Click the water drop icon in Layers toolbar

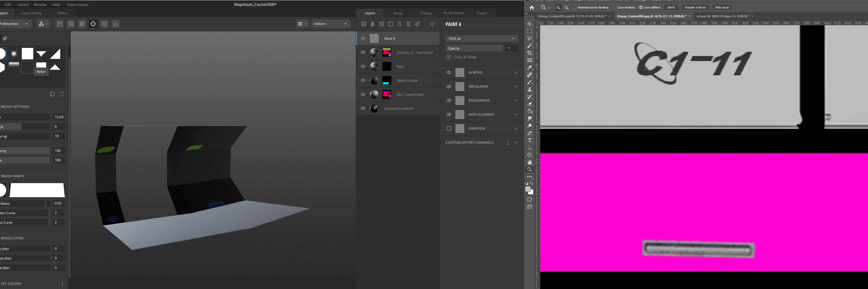pyautogui.click(x=399, y=24)
